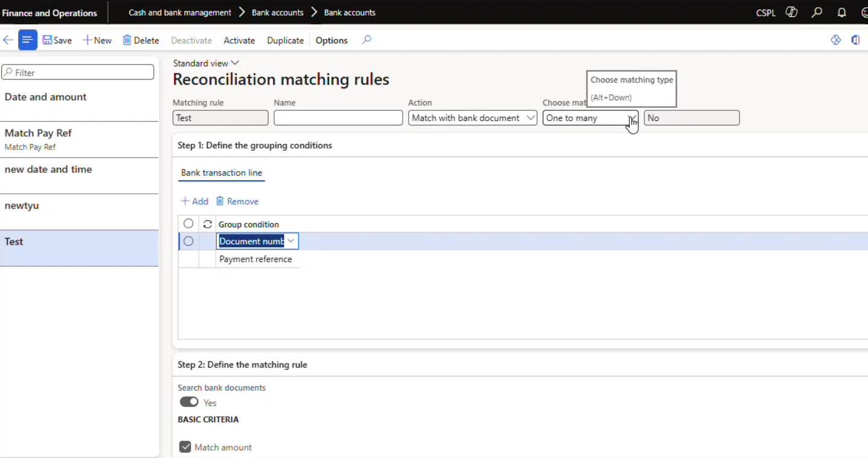
Task: Show notifications using the bell icon
Action: point(842,12)
